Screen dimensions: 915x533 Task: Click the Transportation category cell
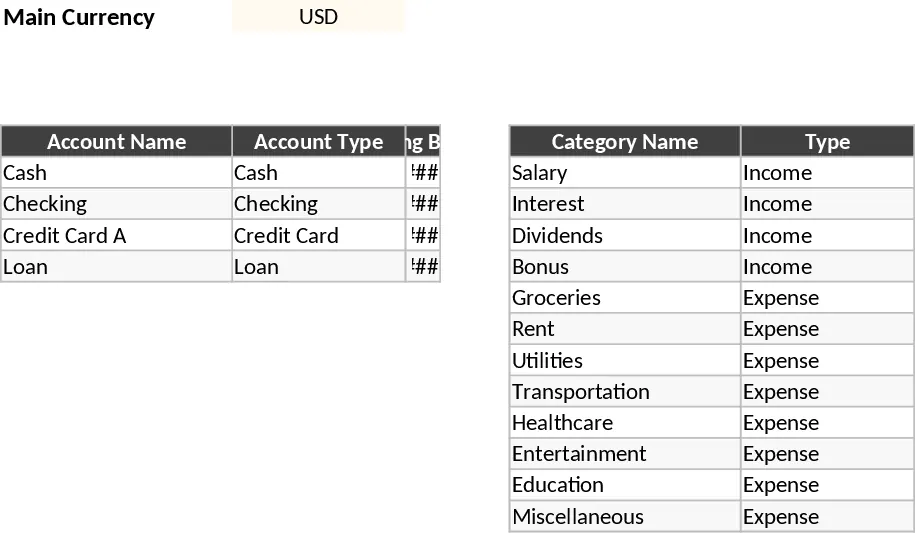(625, 392)
